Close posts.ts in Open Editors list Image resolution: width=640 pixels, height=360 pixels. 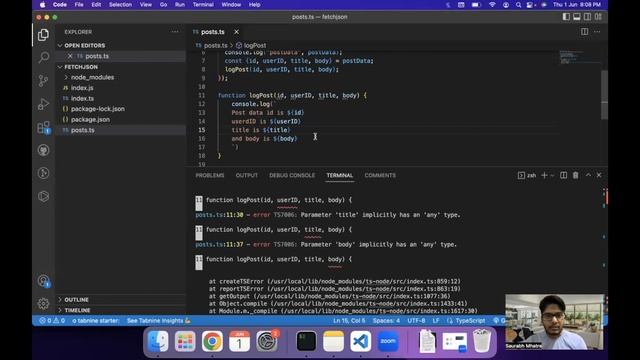70,56
